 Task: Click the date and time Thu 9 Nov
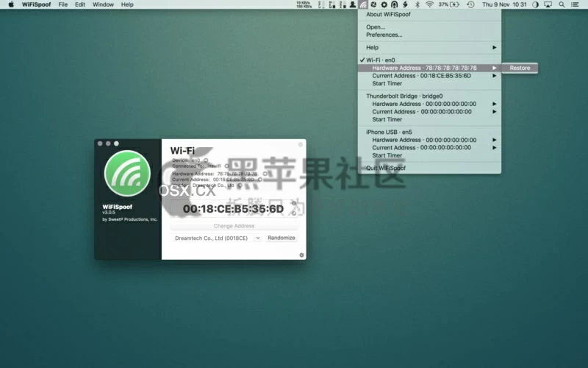coord(504,4)
